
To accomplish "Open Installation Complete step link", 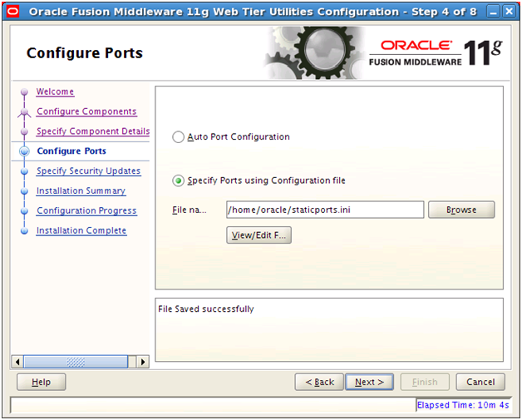I will pos(81,230).
